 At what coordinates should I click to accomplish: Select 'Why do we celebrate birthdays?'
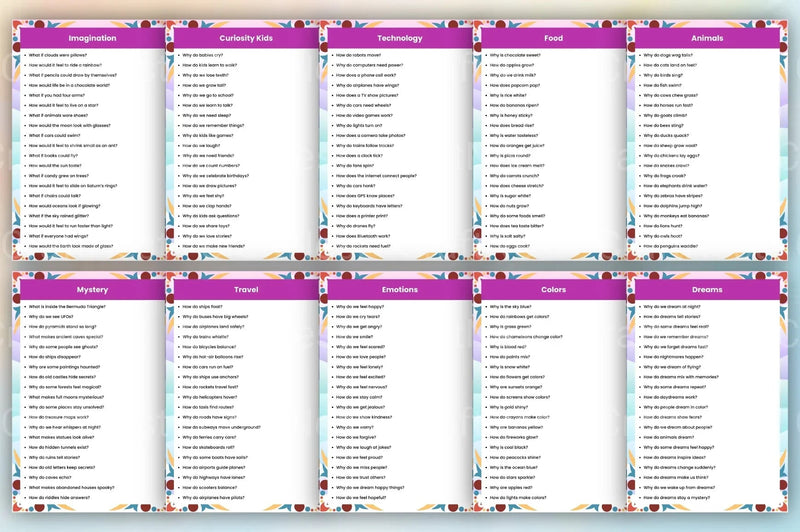tap(215, 176)
